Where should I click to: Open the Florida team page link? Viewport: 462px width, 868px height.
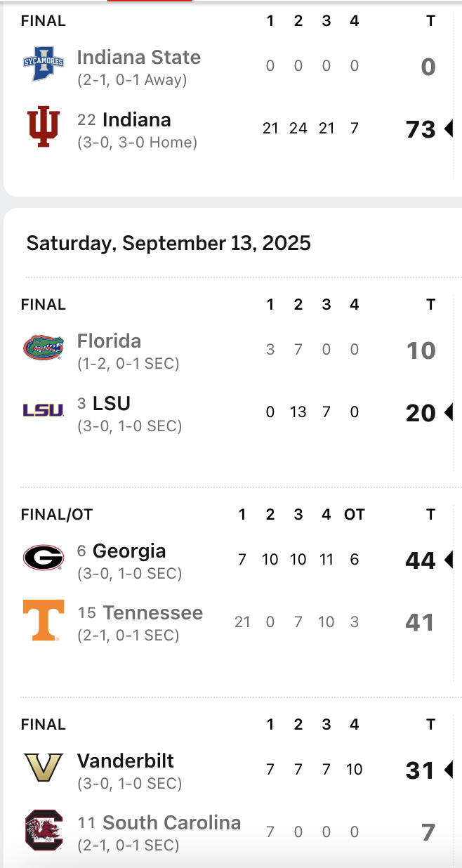coord(109,341)
